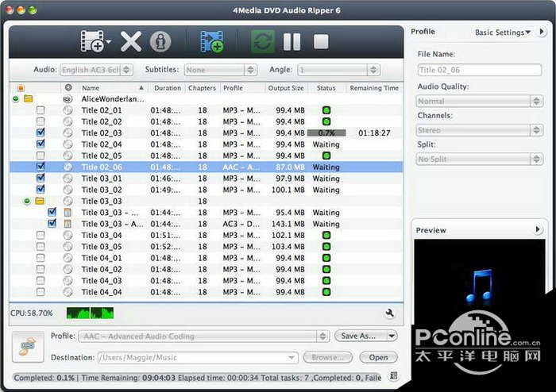Click the profile format icon beside Profile
556x392 pixels.
click(x=28, y=347)
